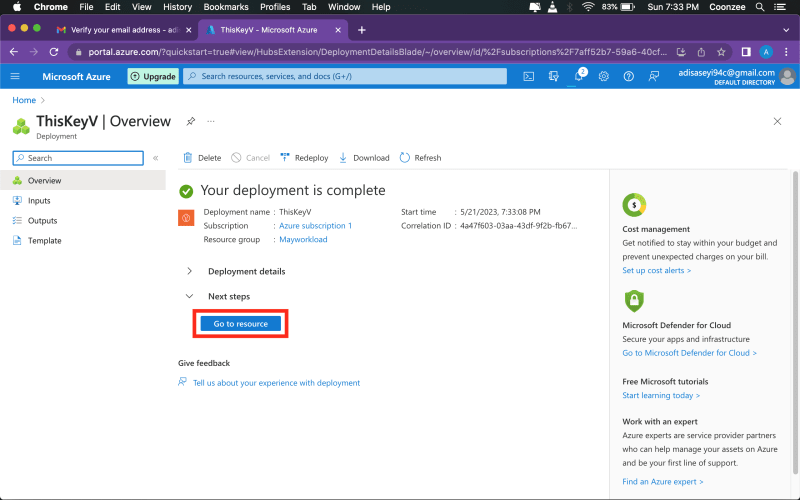Open the Azure portal hamburger menu
Screen dimensions: 800x500
tap(15, 77)
